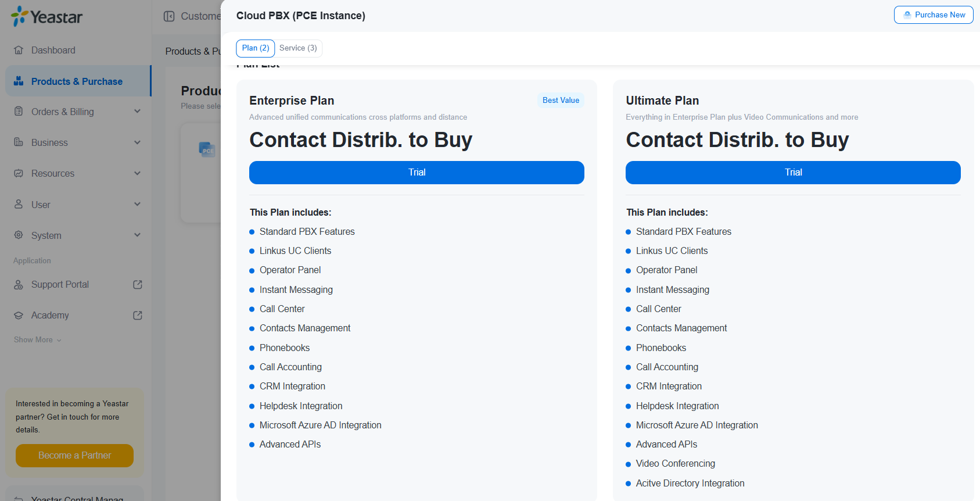Image resolution: width=980 pixels, height=501 pixels.
Task: Expand Show More in the sidebar
Action: [38, 340]
